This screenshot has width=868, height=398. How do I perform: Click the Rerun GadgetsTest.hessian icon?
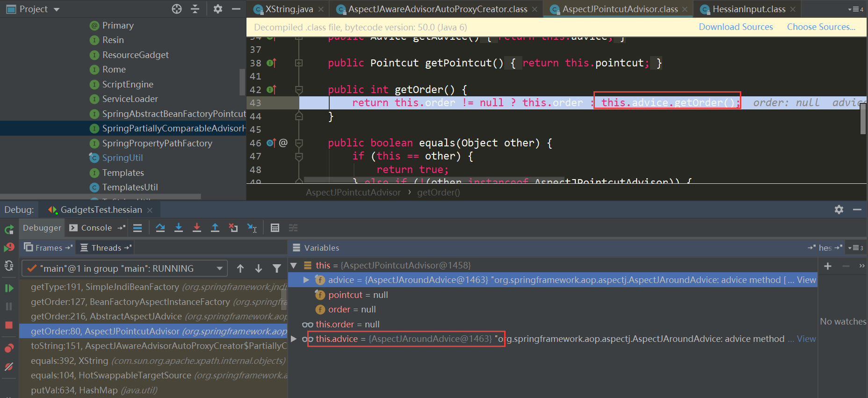tap(9, 230)
